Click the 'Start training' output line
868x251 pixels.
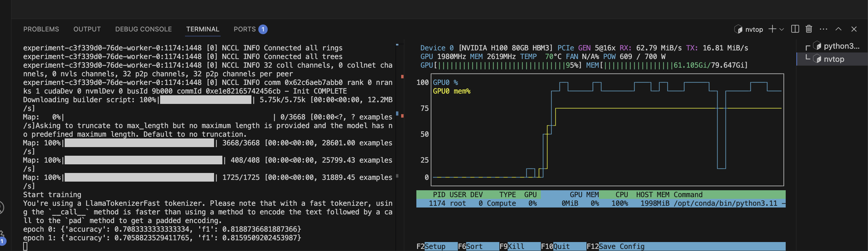point(52,195)
